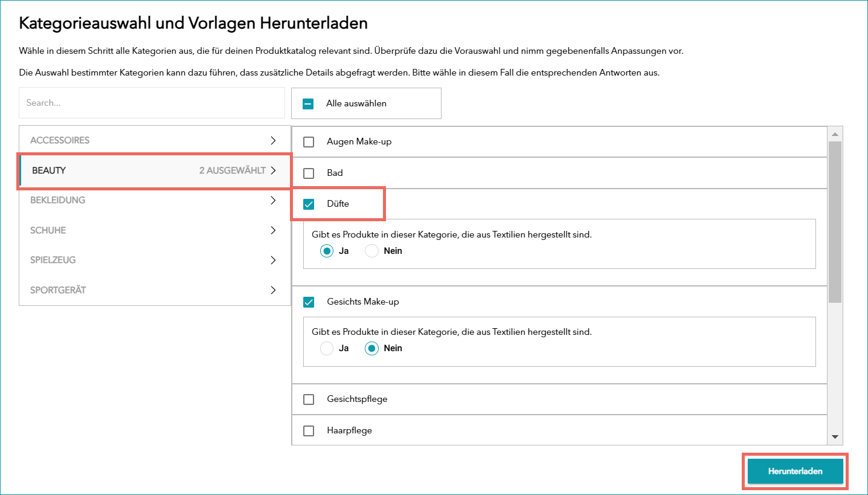Uncheck the Gesichts Make-up checkbox
The width and height of the screenshot is (868, 495).
tap(309, 302)
